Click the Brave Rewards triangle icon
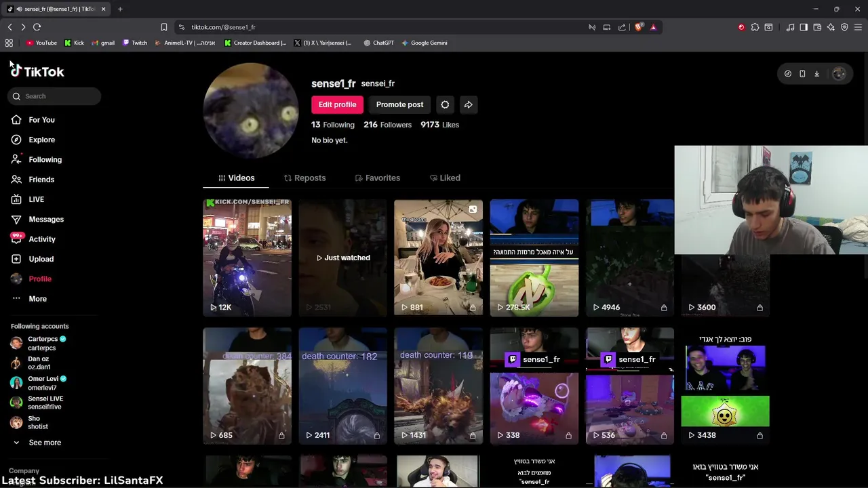The image size is (868, 488). point(653,27)
